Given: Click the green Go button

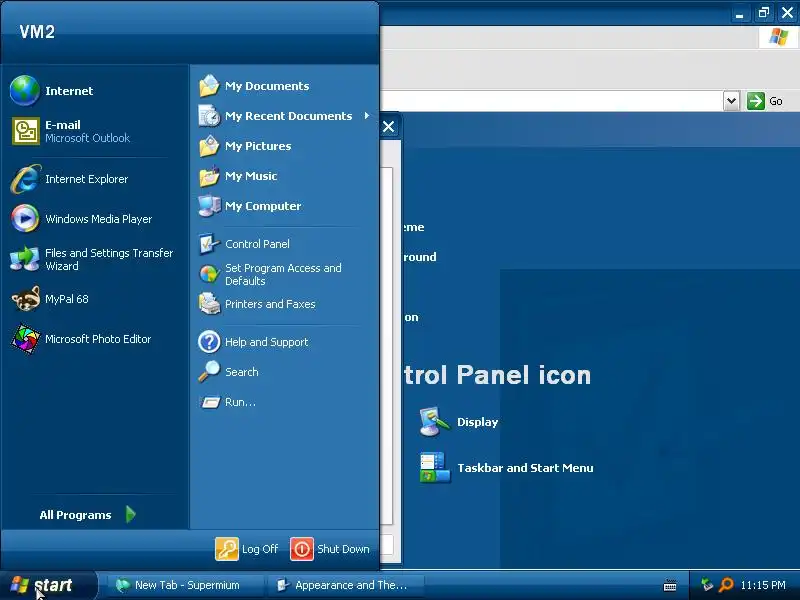Looking at the screenshot, I should tap(765, 101).
